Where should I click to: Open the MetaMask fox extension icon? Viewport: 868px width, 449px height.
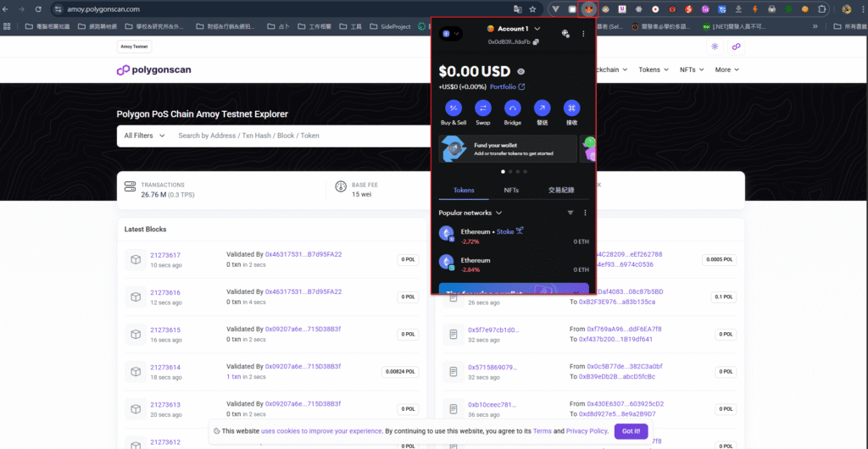pos(588,9)
